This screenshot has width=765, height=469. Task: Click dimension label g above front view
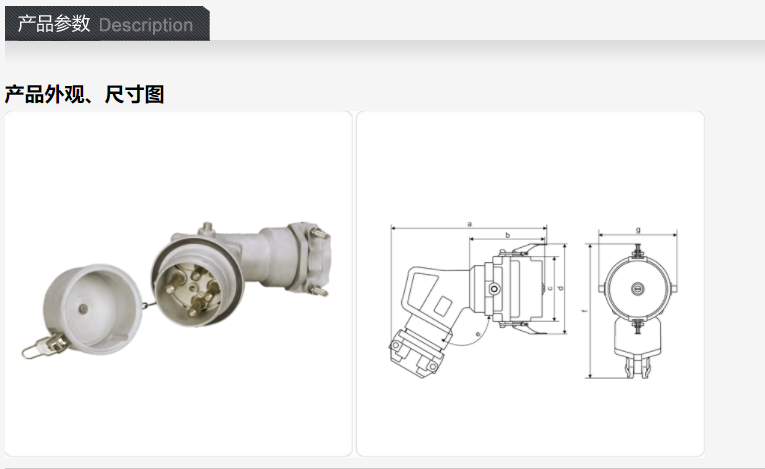tap(638, 230)
